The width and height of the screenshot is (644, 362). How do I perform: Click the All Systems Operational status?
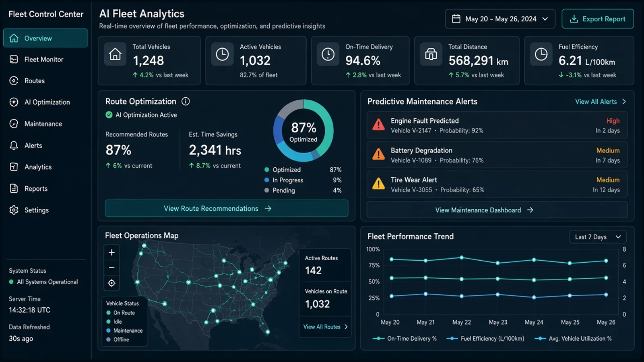click(x=43, y=282)
